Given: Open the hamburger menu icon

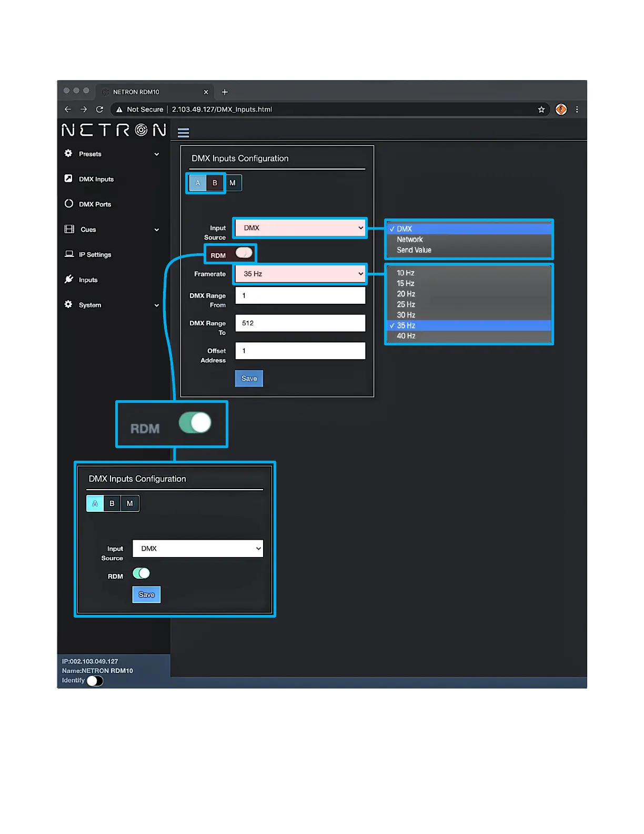Looking at the screenshot, I should pos(183,133).
